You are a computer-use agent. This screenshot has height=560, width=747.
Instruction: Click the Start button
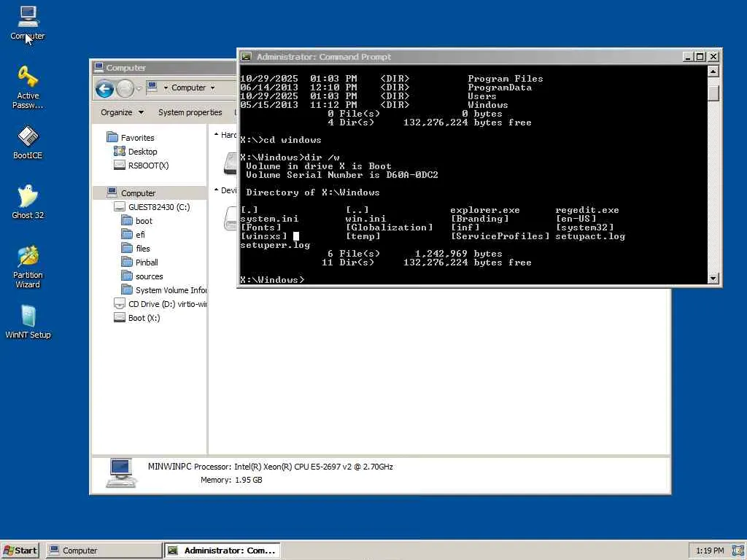20,550
